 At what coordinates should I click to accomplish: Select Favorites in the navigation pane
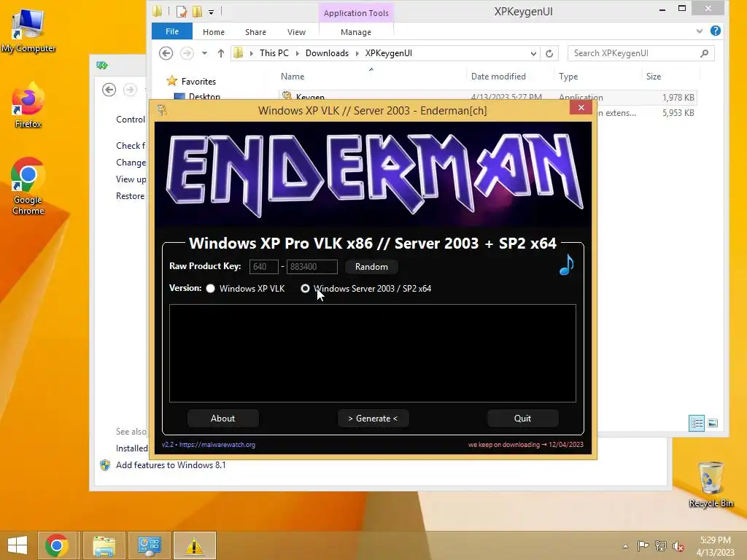(198, 82)
